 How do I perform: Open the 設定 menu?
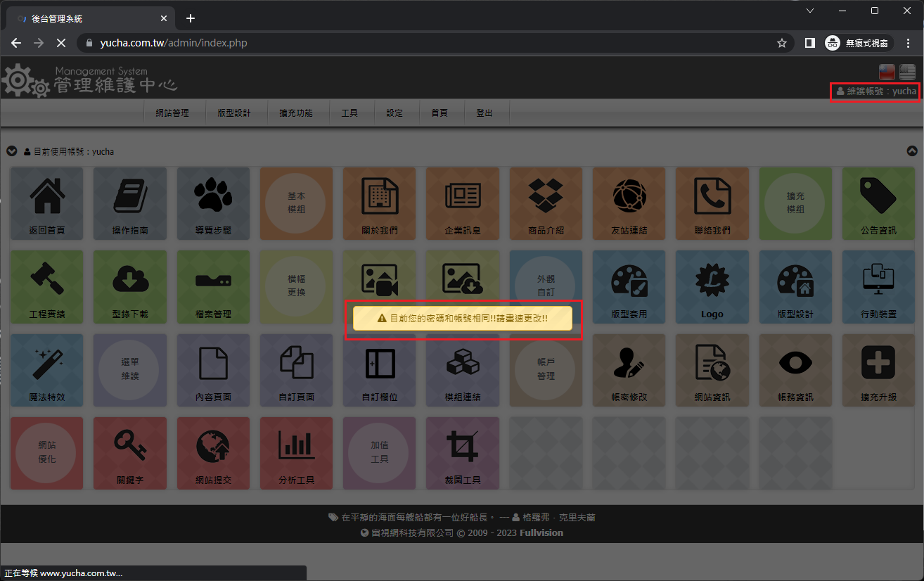(x=394, y=113)
